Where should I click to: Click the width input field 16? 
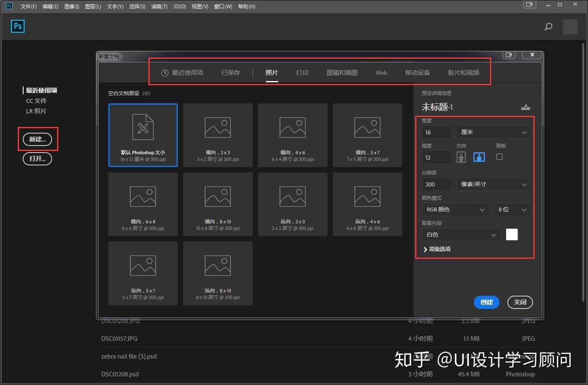tap(437, 132)
